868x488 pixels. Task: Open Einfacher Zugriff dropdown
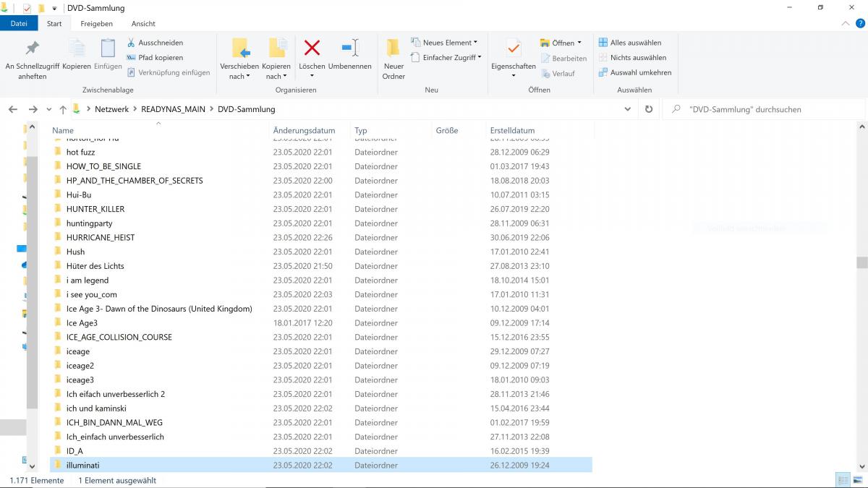(x=446, y=58)
